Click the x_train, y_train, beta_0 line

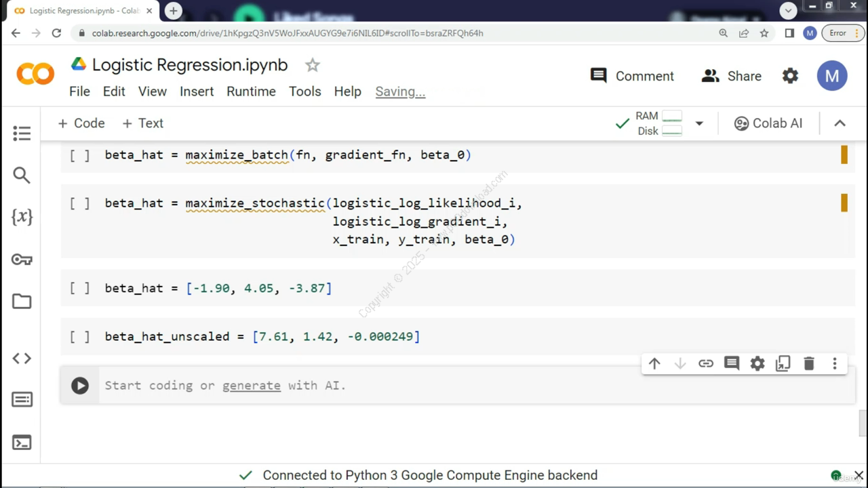(x=424, y=240)
